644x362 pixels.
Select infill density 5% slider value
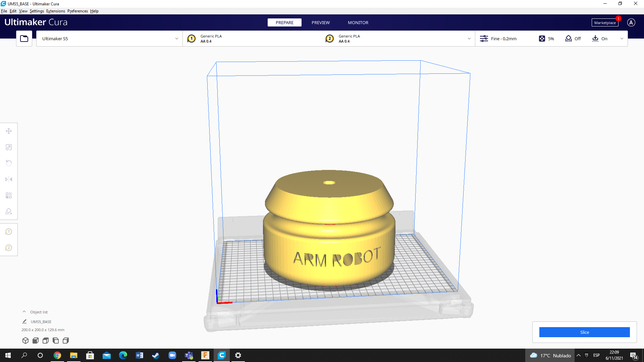(551, 39)
